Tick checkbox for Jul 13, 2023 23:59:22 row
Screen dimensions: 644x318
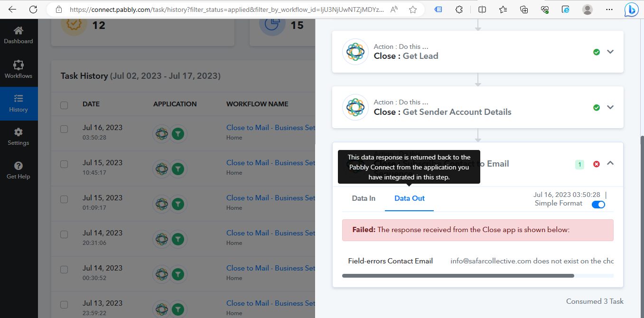pos(64,305)
